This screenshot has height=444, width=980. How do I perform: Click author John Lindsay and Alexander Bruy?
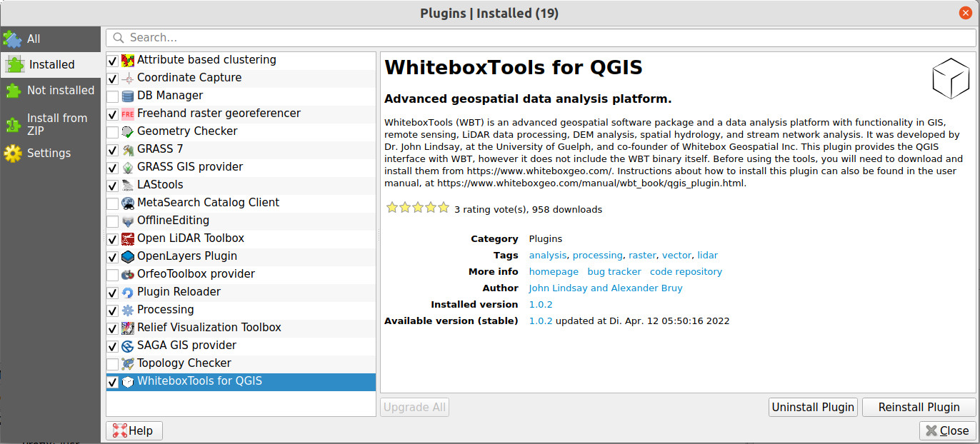click(x=606, y=288)
